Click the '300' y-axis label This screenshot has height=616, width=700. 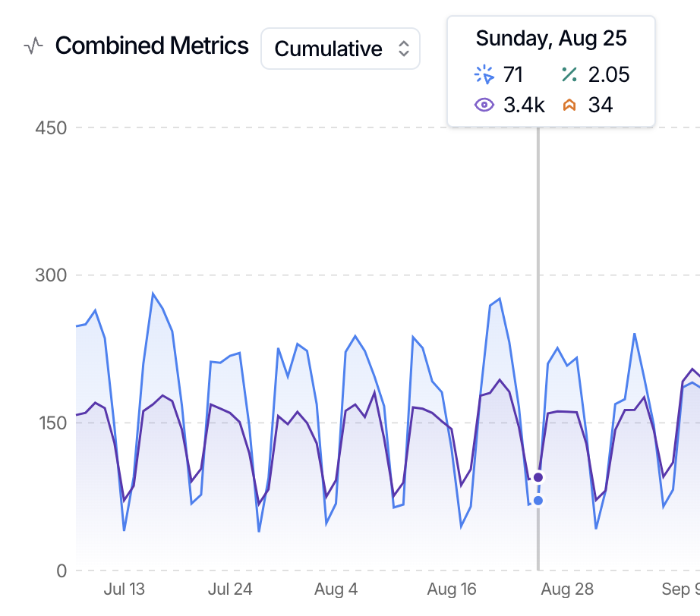pos(51,275)
